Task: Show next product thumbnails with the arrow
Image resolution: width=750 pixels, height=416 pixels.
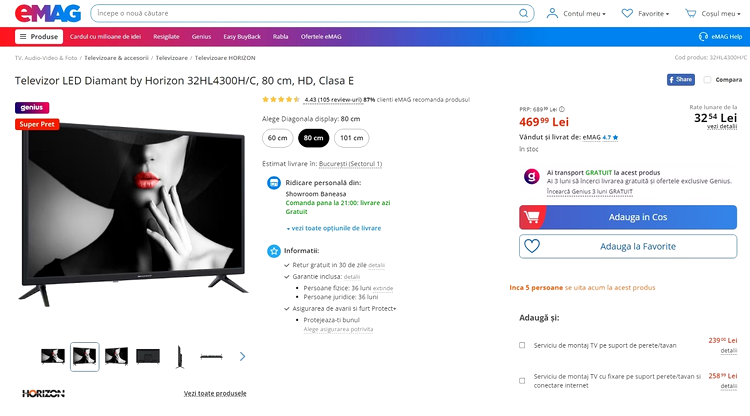Action: (x=243, y=356)
